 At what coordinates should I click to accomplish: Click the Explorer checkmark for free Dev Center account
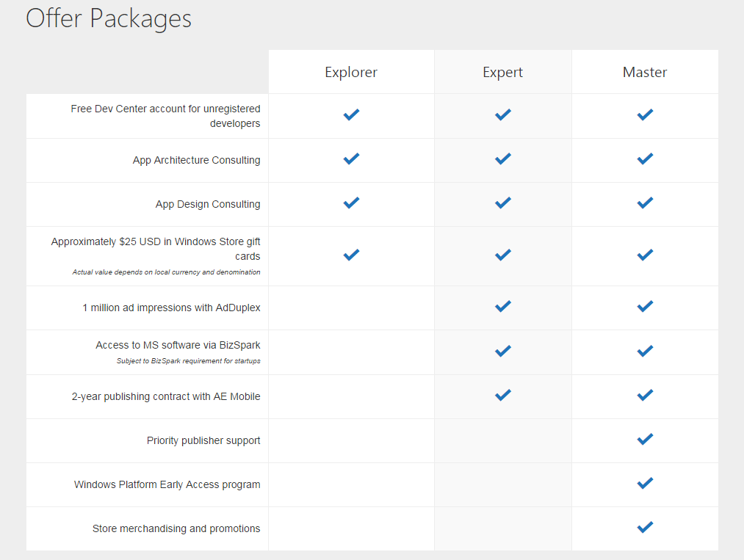(x=351, y=114)
